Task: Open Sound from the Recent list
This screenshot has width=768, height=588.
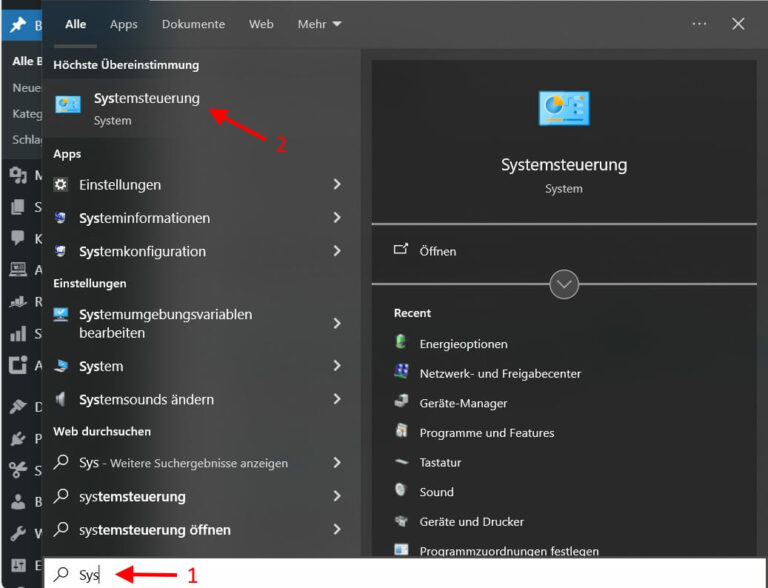Action: (x=436, y=492)
